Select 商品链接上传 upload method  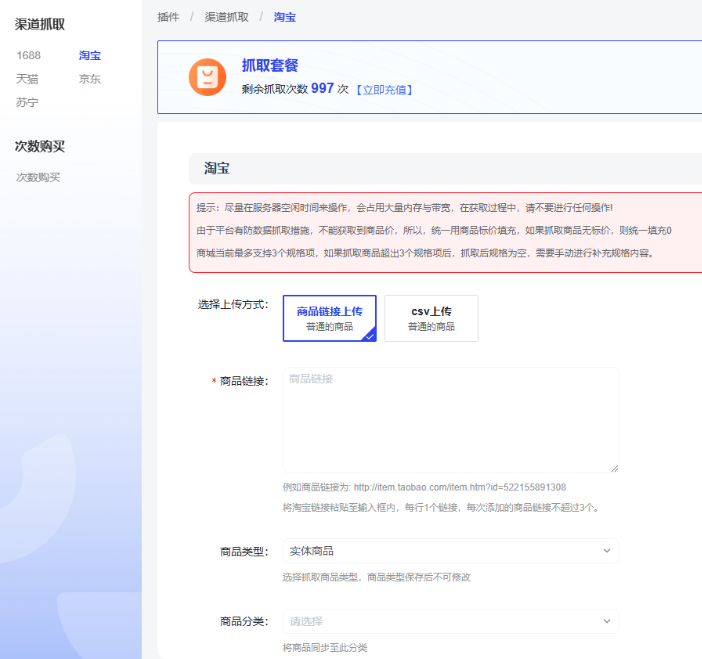(x=330, y=318)
